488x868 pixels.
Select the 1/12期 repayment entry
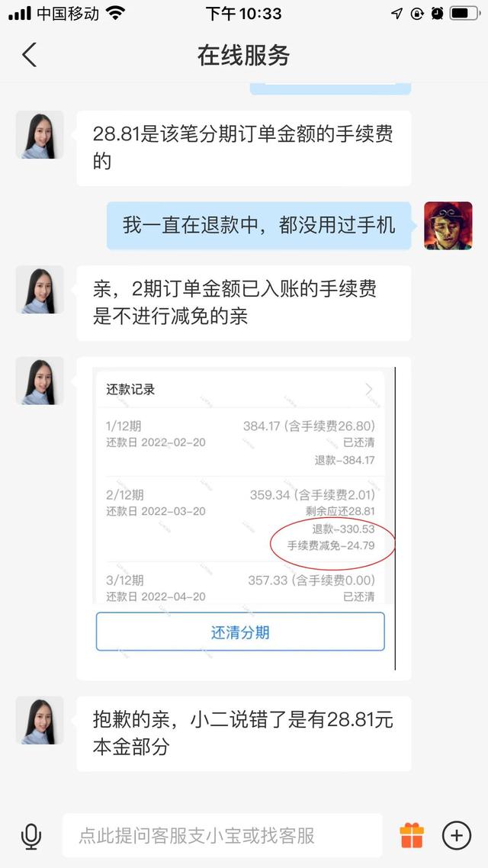tap(241, 442)
